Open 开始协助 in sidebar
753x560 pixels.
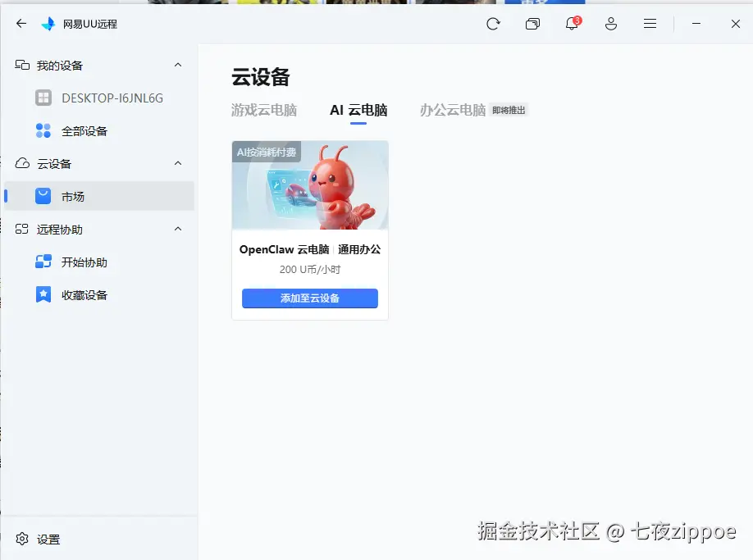point(99,262)
